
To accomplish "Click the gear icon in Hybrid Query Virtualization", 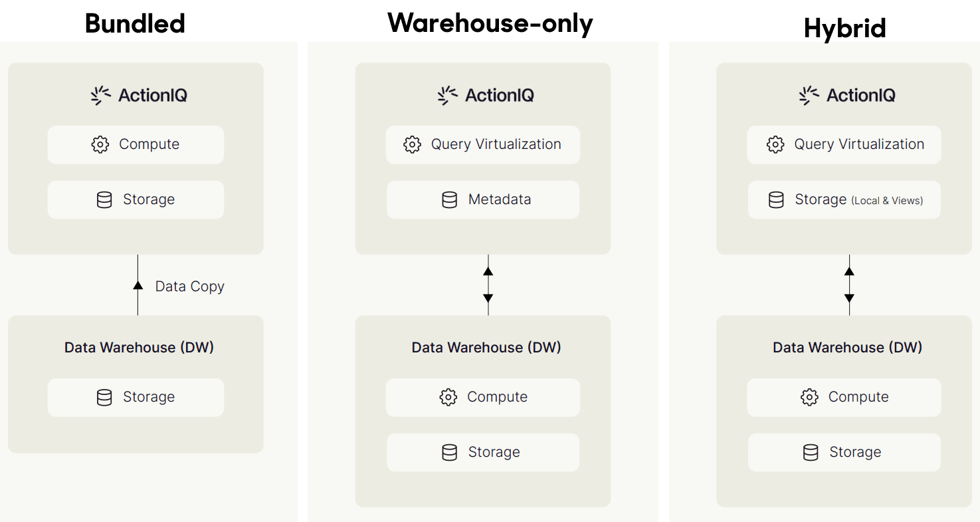I will tap(775, 144).
